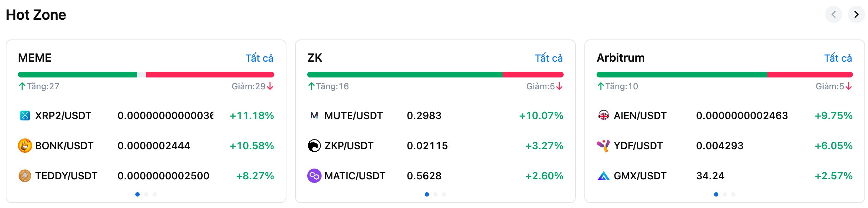
Task: Open 'Tất cả' link in ZK card
Action: pyautogui.click(x=549, y=58)
